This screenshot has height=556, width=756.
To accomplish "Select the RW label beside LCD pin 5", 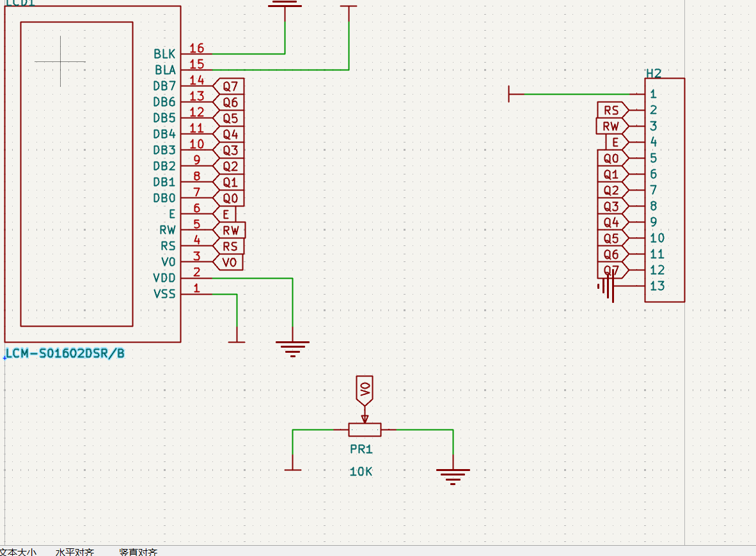I will 230,230.
